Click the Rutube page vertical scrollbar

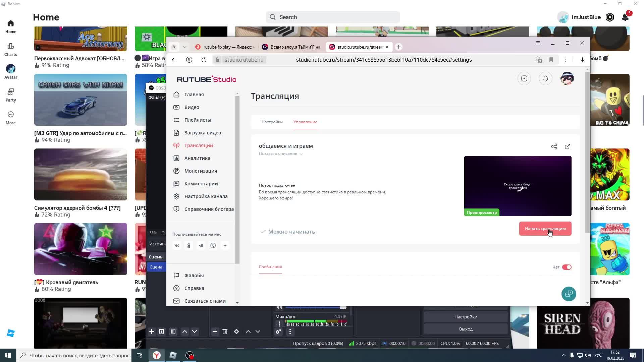coord(587,153)
